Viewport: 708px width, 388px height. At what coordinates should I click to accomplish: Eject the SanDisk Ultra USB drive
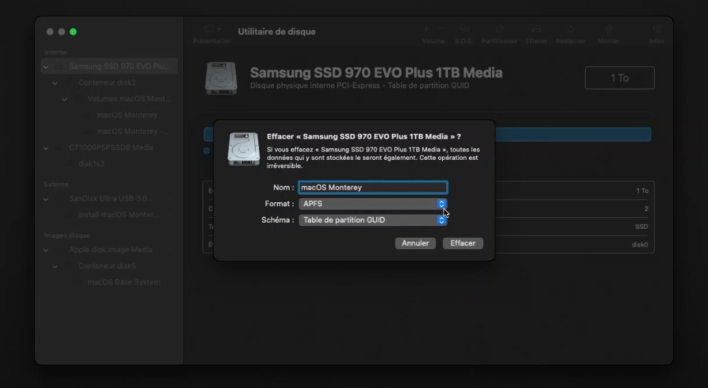coord(170,199)
